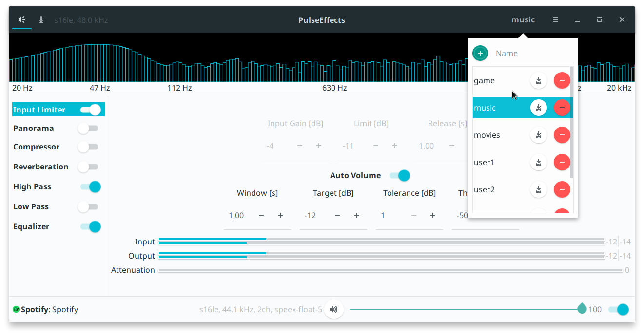
Task: Add a new preset with plus button
Action: click(480, 53)
